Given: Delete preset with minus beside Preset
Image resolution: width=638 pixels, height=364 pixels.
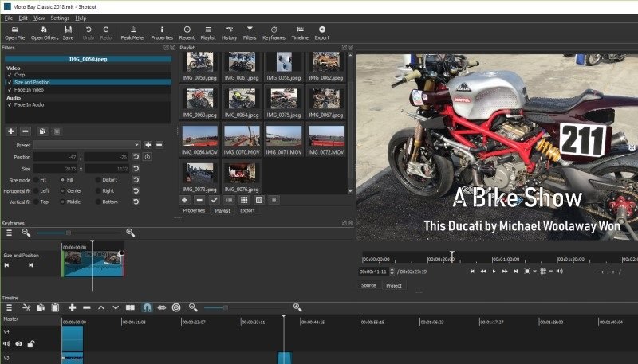Looking at the screenshot, I should pos(159,145).
